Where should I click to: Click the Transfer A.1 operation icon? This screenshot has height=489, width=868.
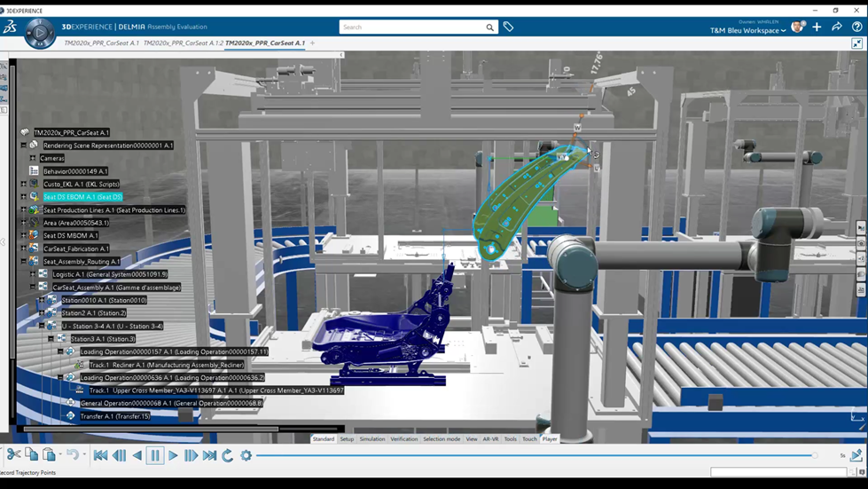coord(70,416)
